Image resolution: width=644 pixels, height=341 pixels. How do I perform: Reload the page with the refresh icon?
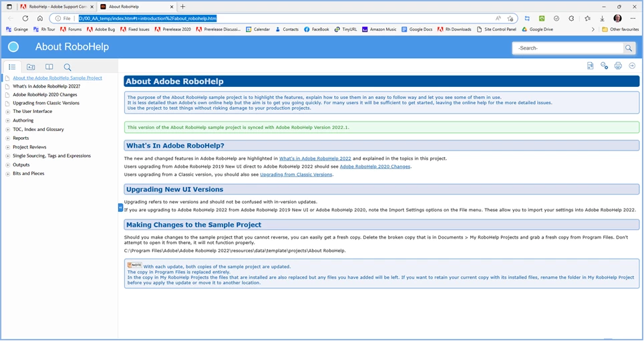pyautogui.click(x=25, y=19)
